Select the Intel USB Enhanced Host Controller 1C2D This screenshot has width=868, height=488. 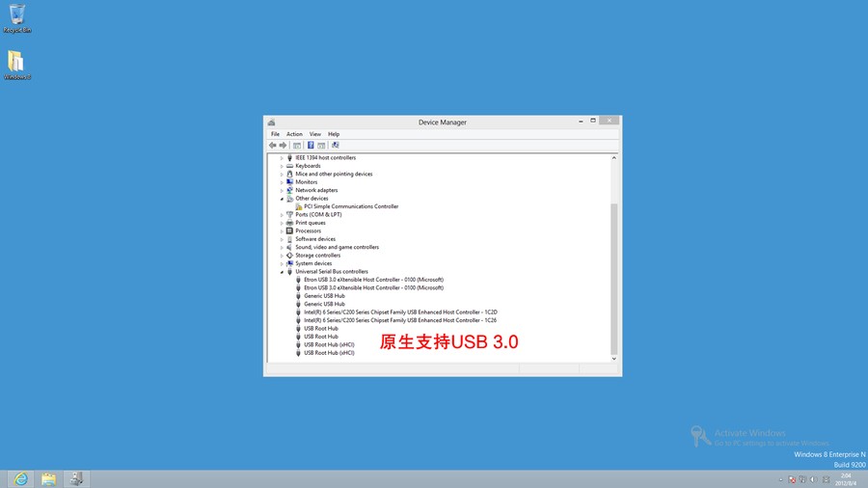pos(400,312)
